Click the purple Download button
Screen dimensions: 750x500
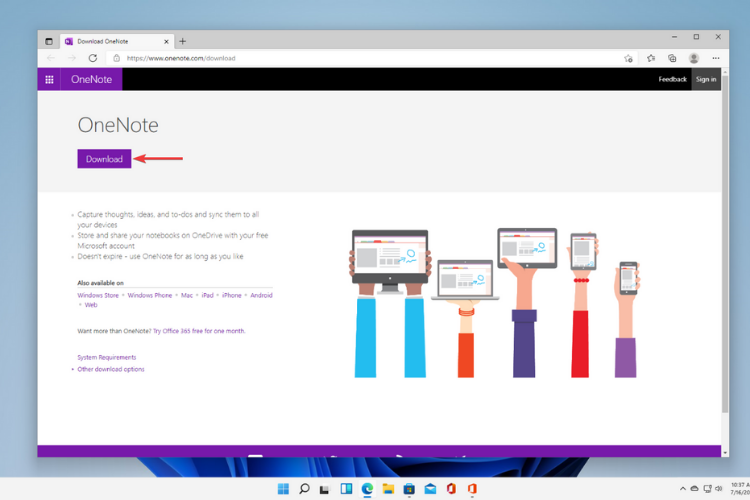coord(104,159)
